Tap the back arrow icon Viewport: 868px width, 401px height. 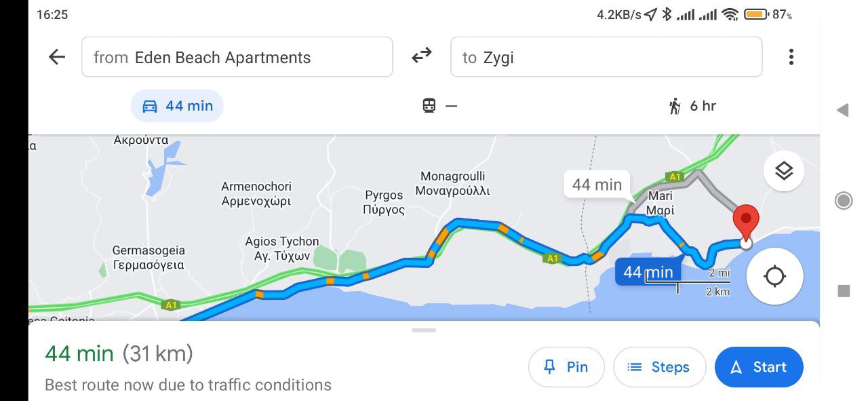coord(57,57)
